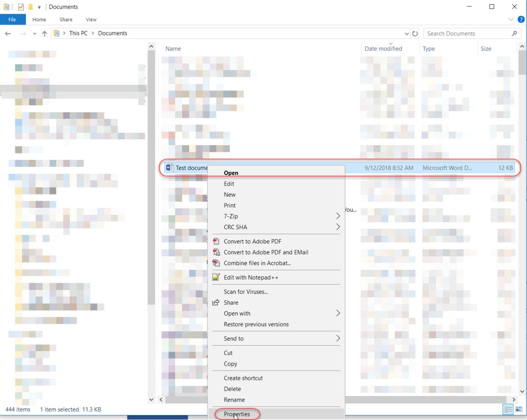The height and width of the screenshot is (420, 527).
Task: Click the Search Documents field
Action: (x=467, y=34)
